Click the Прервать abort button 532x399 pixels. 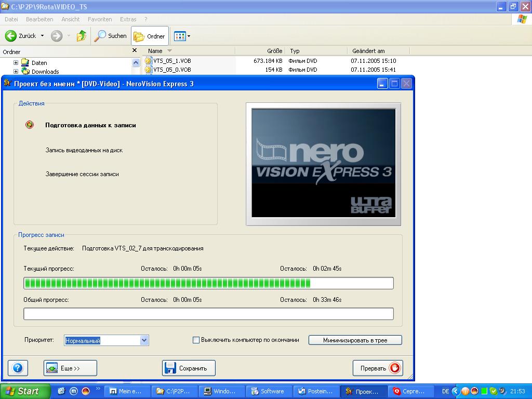(378, 368)
